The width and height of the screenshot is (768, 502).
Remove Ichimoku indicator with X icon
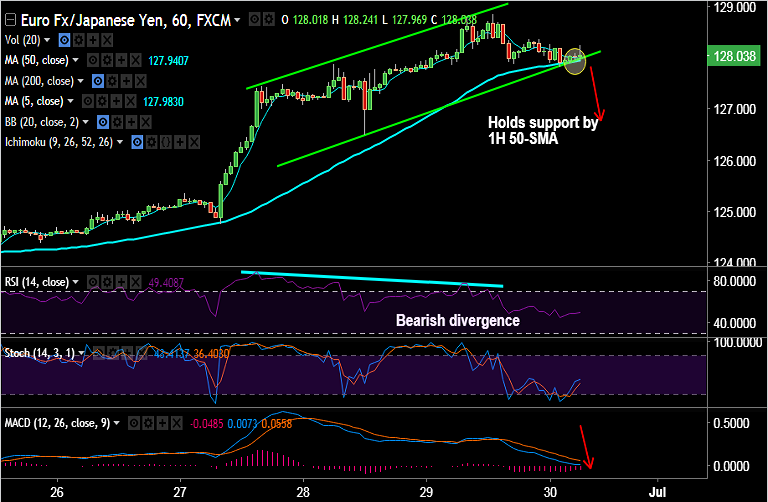coord(194,143)
